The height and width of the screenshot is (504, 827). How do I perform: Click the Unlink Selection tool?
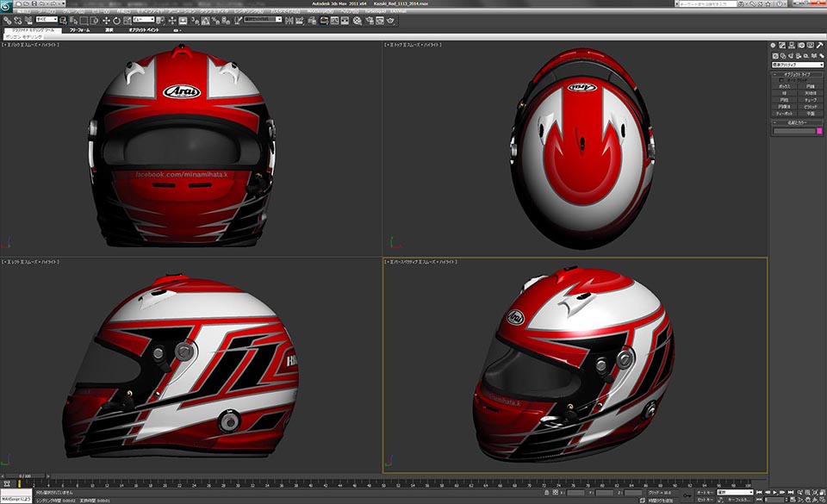coord(17,21)
